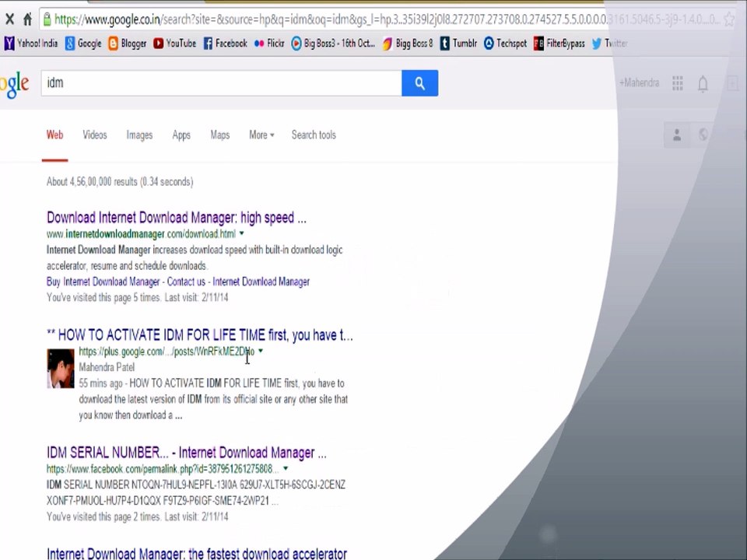Expand the More search category dropdown
Screen dimensions: 747x560
(261, 135)
